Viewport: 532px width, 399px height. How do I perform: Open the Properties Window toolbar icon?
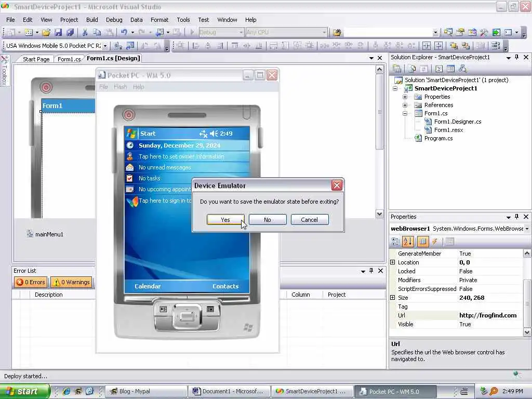click(x=460, y=32)
